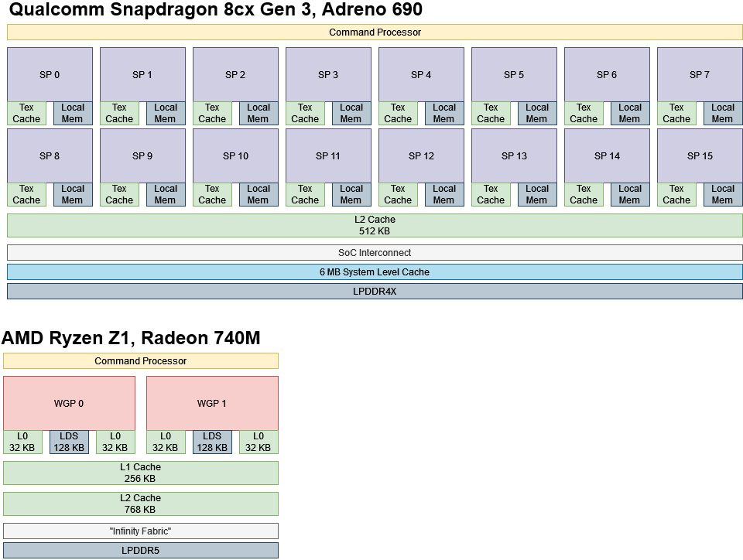Viewport: 743px width, 560px height.
Task: Click the 6 MB System Level Cache bar
Action: coord(375,271)
